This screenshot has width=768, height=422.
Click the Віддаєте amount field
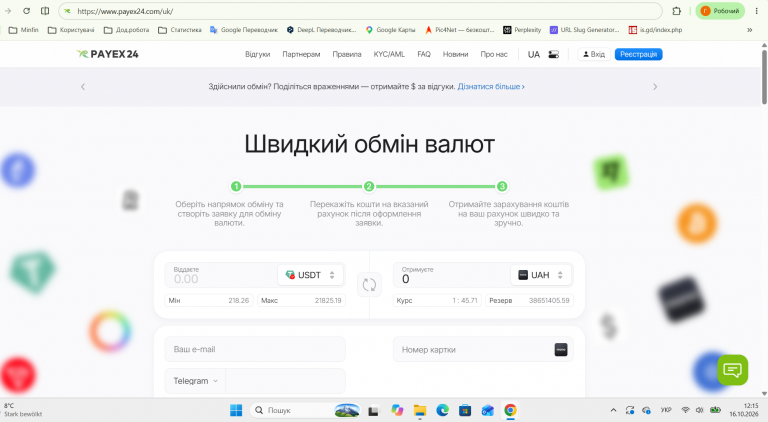pyautogui.click(x=220, y=276)
